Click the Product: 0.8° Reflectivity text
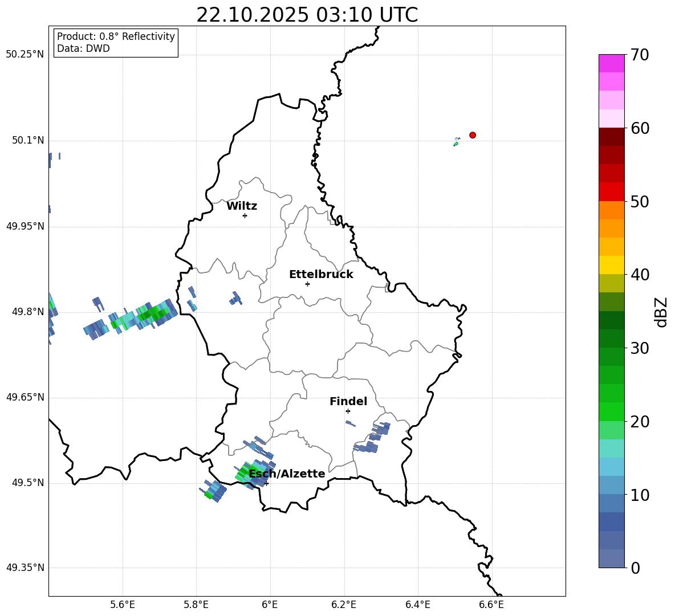 (116, 36)
